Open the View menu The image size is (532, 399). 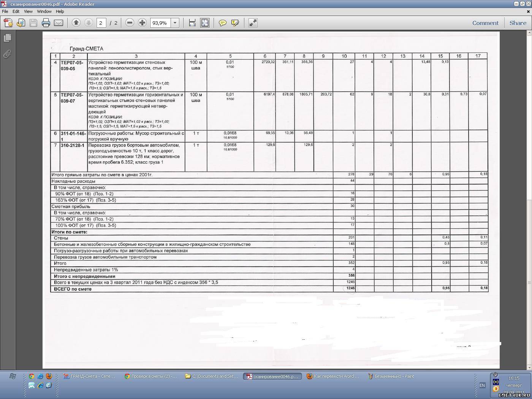(28, 11)
